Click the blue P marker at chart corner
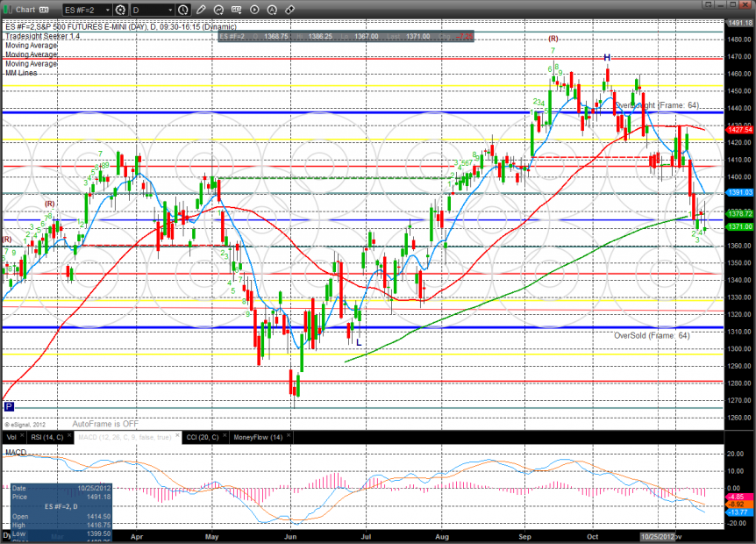The height and width of the screenshot is (544, 756). pyautogui.click(x=9, y=406)
